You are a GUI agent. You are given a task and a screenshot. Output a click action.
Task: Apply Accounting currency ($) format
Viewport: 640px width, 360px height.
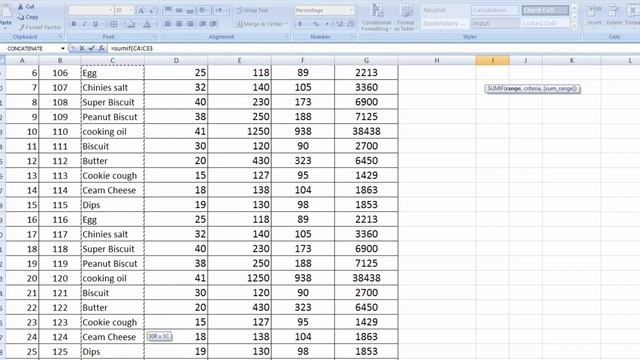coord(300,24)
